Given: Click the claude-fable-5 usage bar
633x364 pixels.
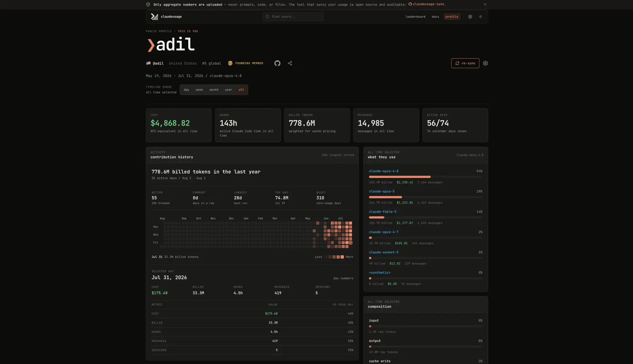Looking at the screenshot, I should pyautogui.click(x=425, y=218).
